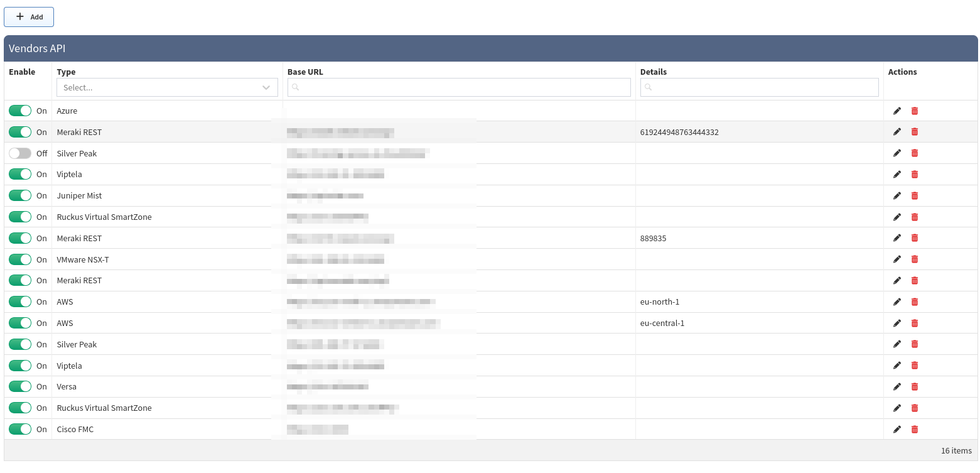Image resolution: width=980 pixels, height=473 pixels.
Task: Delete the AWS eu-central-1 entry
Action: pos(915,323)
